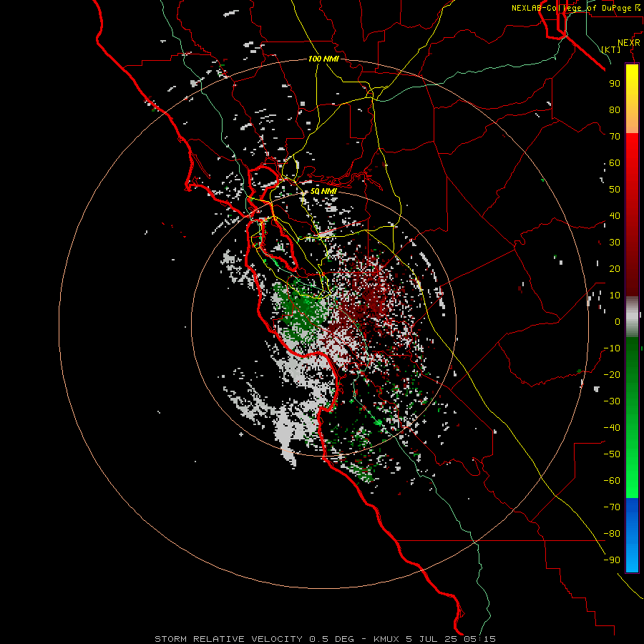Click the STORM RELATIVE VELOCITY caption text

coord(228,639)
